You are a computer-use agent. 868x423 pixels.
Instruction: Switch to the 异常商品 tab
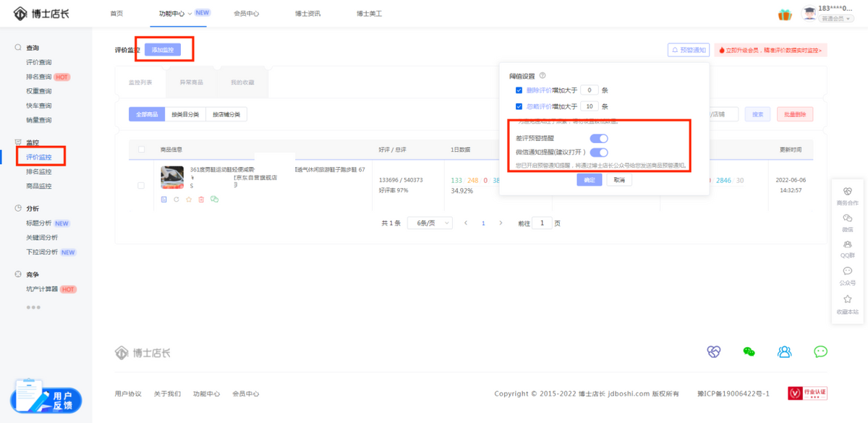point(192,82)
